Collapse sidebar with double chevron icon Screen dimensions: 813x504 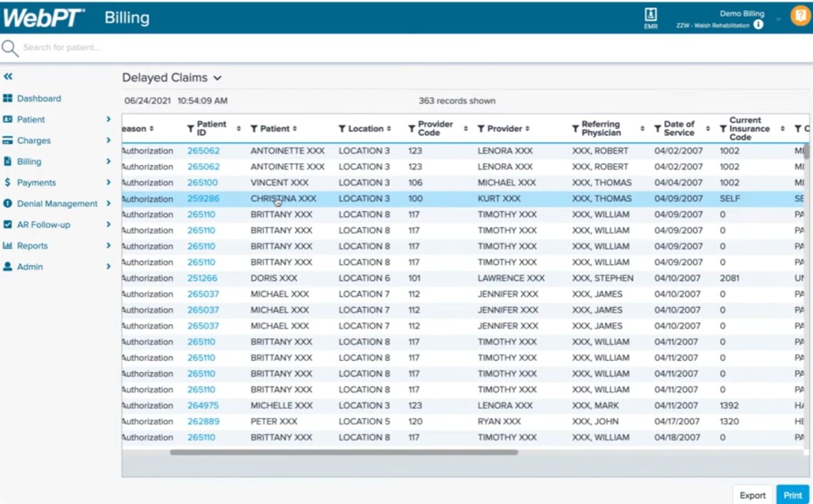8,77
